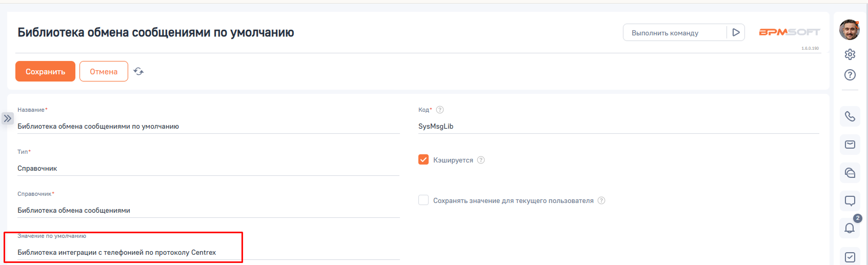Open the chat conversations icon
Viewport: 868px width, 265px height.
[x=850, y=173]
